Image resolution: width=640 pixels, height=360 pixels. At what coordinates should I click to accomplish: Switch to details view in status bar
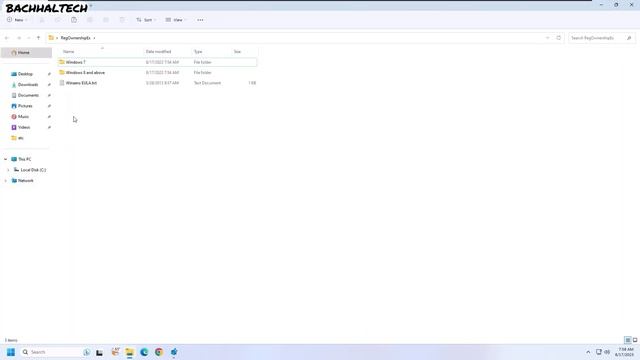628,340
